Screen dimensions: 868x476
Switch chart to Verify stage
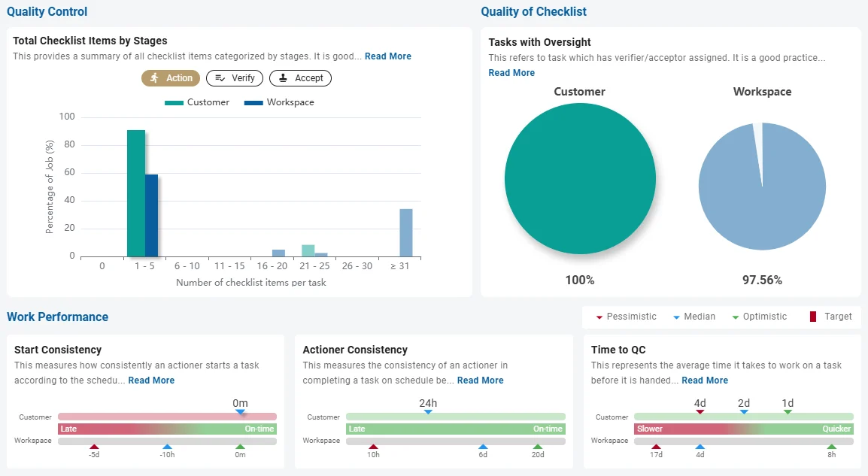click(x=235, y=78)
